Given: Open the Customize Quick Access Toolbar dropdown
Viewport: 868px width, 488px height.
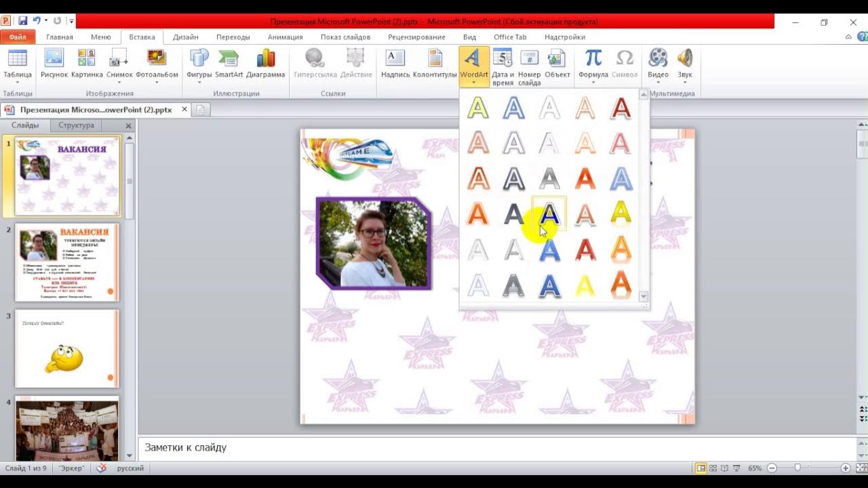Looking at the screenshot, I should coord(71,21).
